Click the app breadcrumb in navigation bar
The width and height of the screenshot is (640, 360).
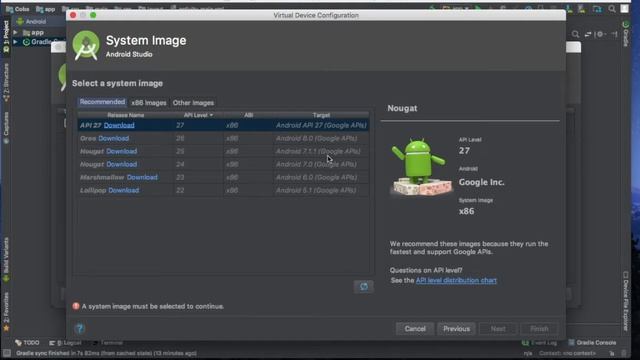click(46, 9)
